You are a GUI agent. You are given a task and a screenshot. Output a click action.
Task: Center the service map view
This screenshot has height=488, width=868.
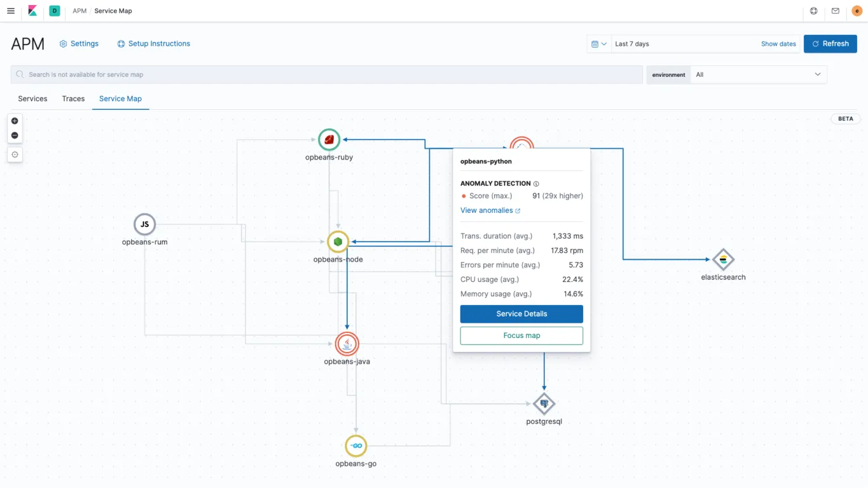point(15,154)
